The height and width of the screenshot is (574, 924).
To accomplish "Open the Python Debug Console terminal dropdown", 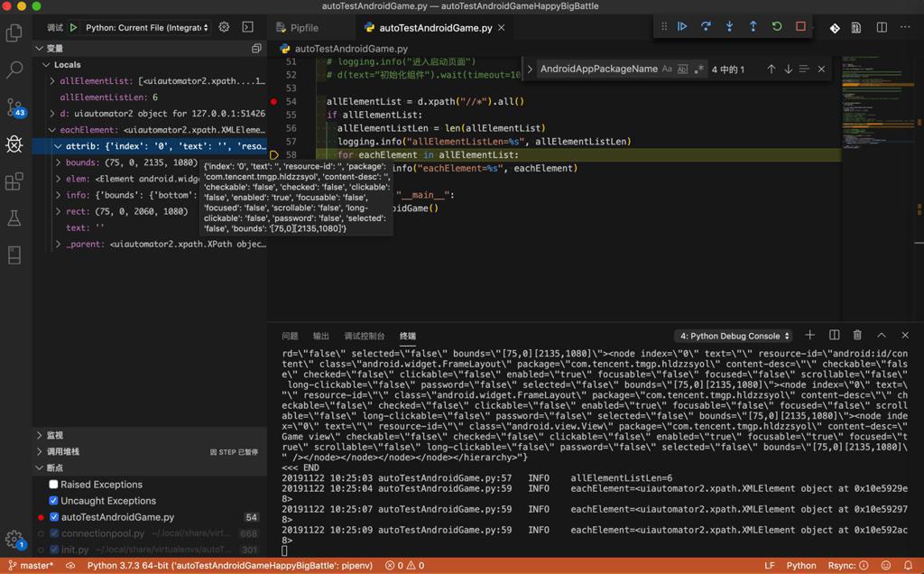I will (735, 336).
